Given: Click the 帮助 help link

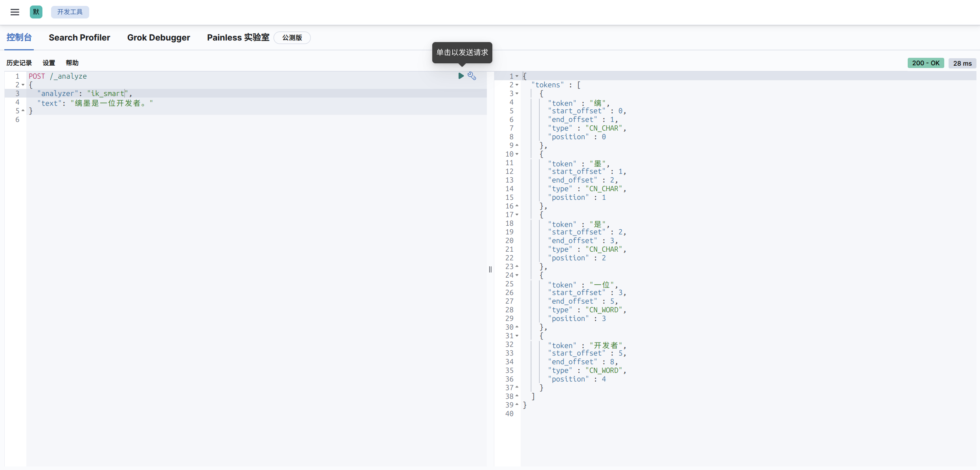Looking at the screenshot, I should (x=72, y=63).
